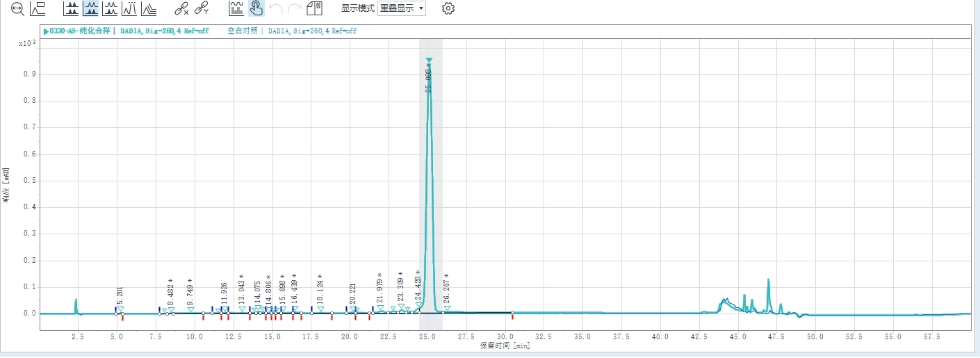The image size is (980, 358).
Task: Click the undo arrow button
Action: 276,9
